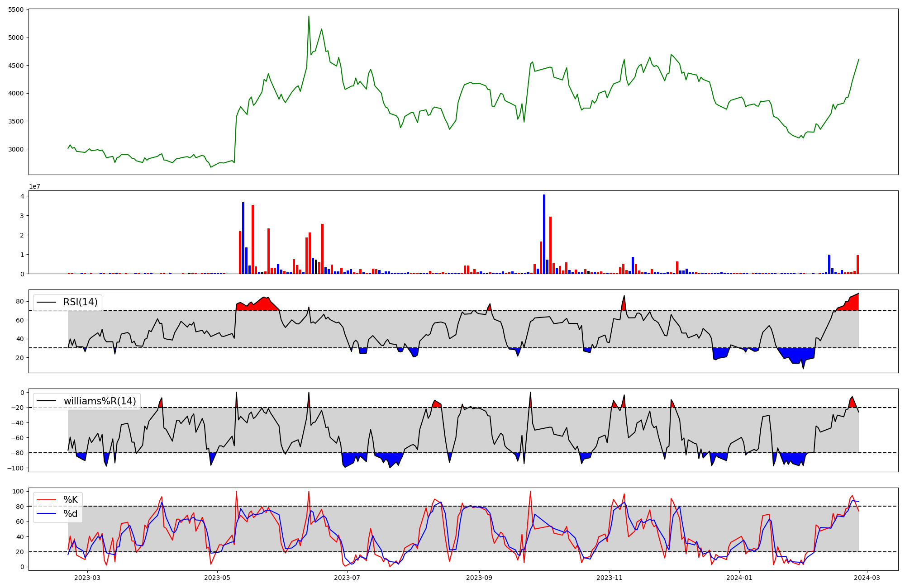Click the RSI(14) legend label
The width and height of the screenshot is (905, 588).
coord(80,302)
